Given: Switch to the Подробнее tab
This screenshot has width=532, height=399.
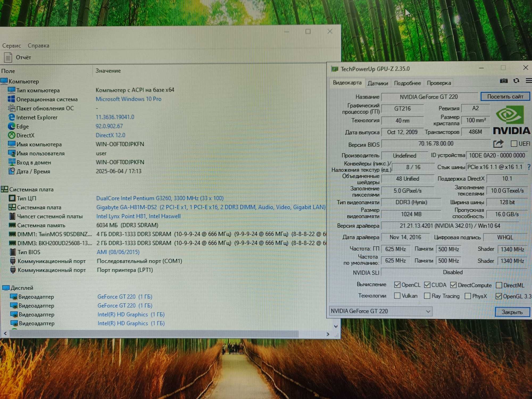Looking at the screenshot, I should pyautogui.click(x=408, y=83).
